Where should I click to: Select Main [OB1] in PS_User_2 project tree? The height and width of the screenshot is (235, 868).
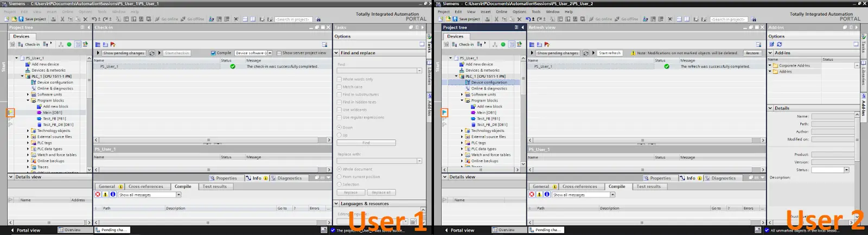(486, 112)
